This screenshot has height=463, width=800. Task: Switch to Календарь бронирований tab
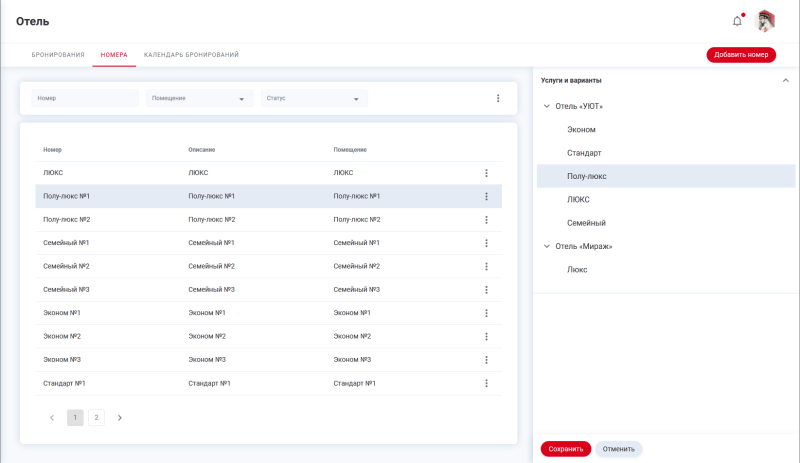point(191,54)
